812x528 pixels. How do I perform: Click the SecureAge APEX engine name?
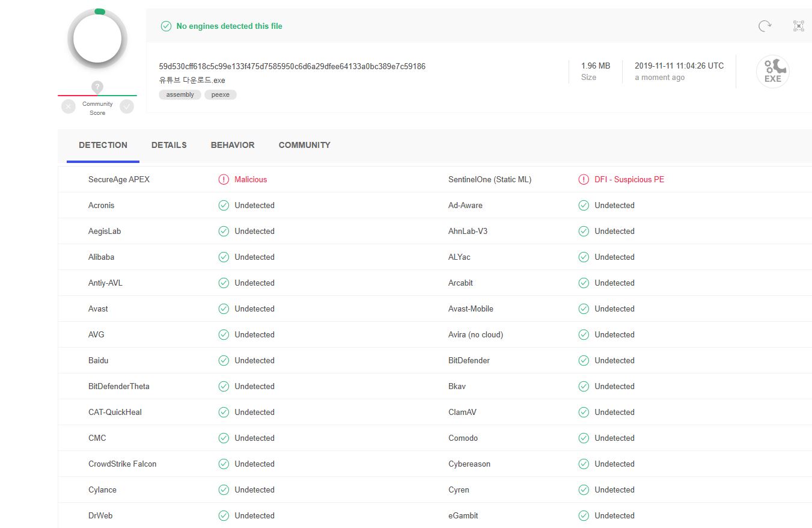coord(119,179)
